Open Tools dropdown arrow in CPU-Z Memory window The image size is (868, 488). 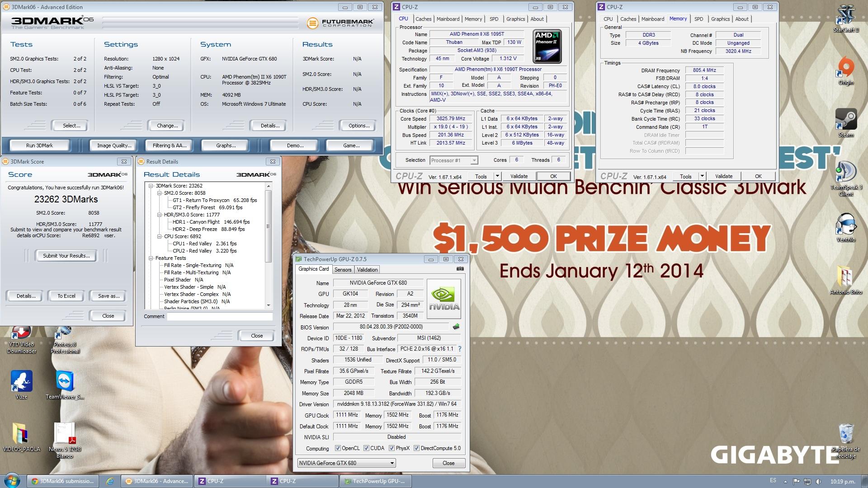pyautogui.click(x=702, y=176)
